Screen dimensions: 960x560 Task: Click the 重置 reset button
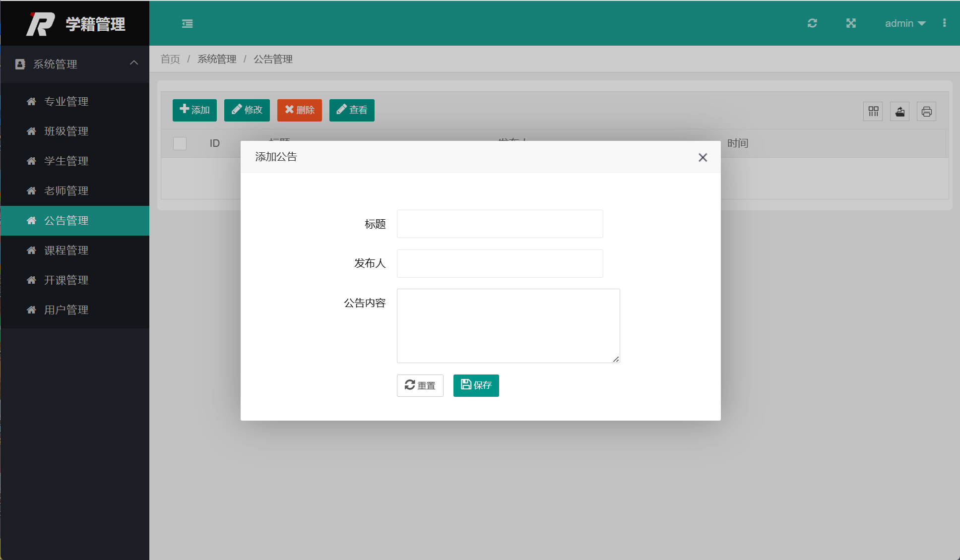coord(420,385)
